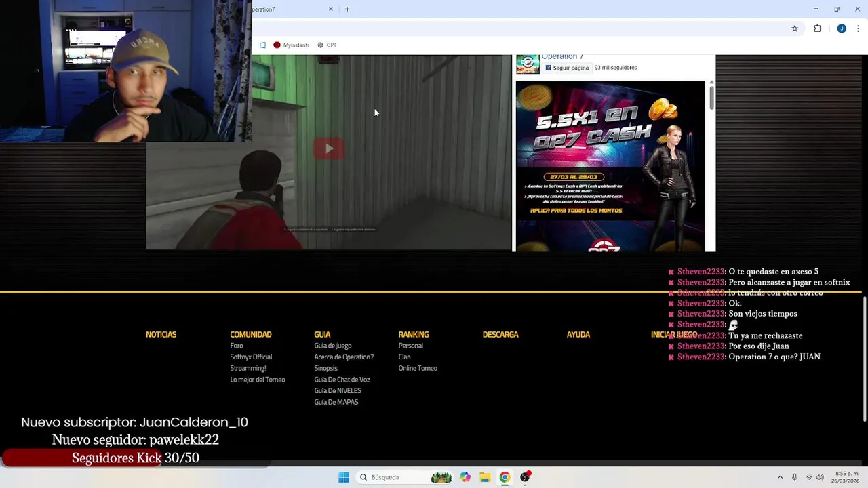Screen dimensions: 868x488
Task: Click the taskbar Búsqueda search box
Action: pyautogui.click(x=404, y=477)
